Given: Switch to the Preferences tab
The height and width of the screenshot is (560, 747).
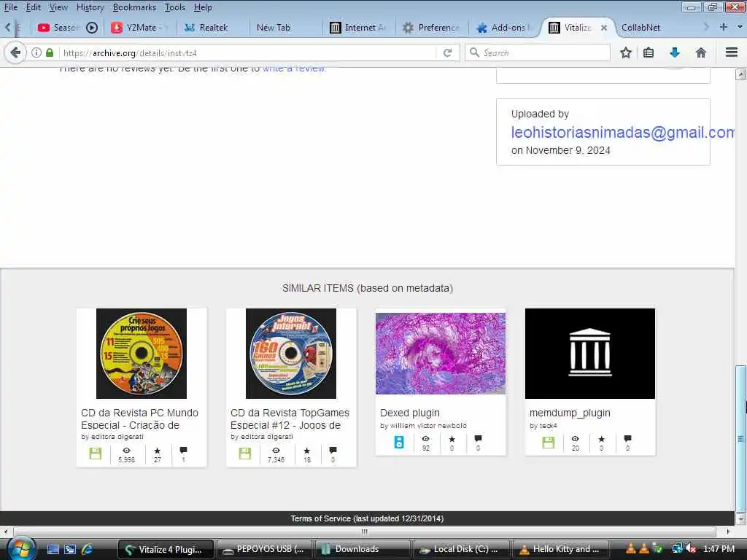Looking at the screenshot, I should 430,28.
